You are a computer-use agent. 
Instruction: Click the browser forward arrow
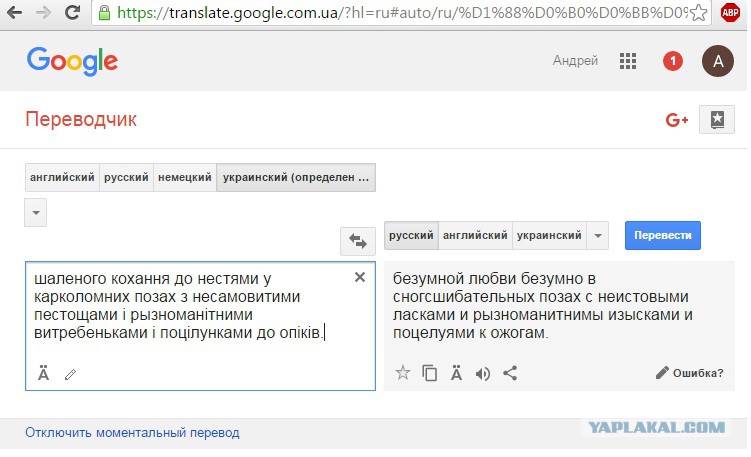click(44, 12)
